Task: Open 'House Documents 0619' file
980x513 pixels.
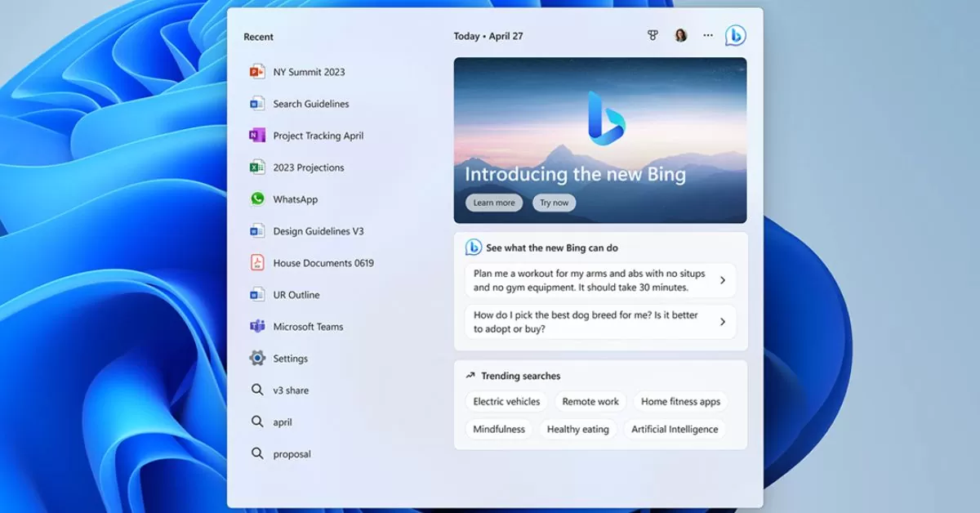Action: (x=323, y=263)
